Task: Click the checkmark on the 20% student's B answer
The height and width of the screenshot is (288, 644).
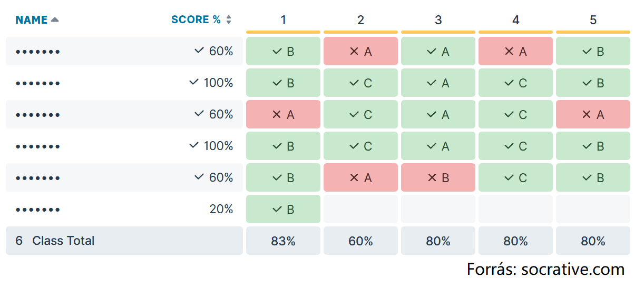Action: [277, 210]
